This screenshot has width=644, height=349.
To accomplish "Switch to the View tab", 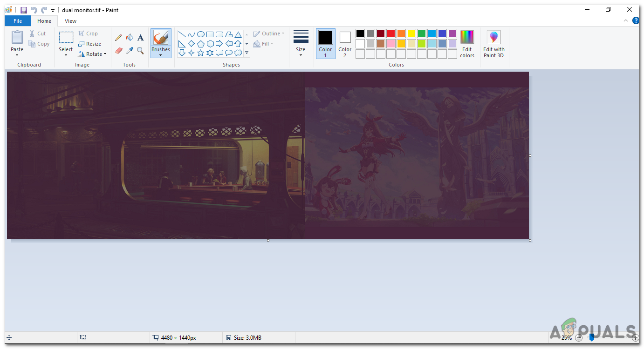I will pos(70,21).
